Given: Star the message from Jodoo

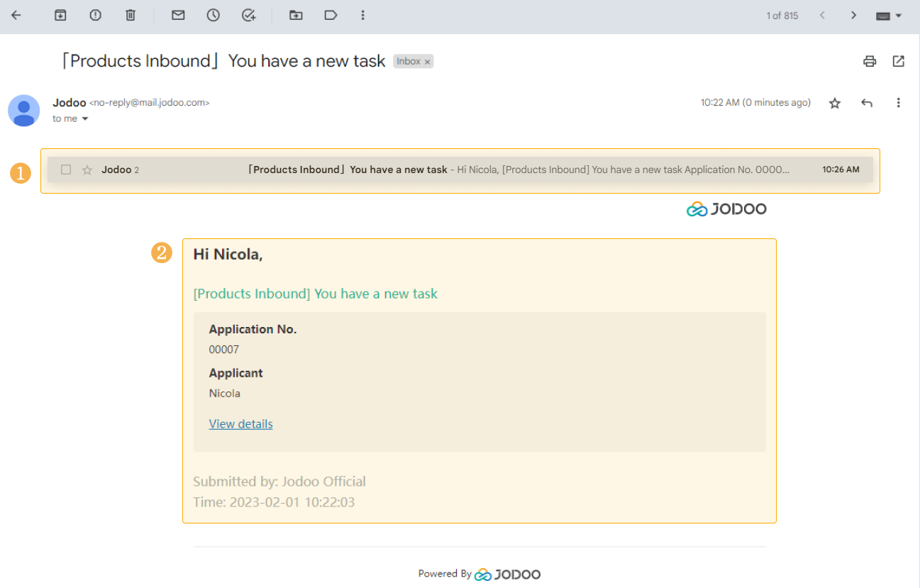Looking at the screenshot, I should 835,104.
